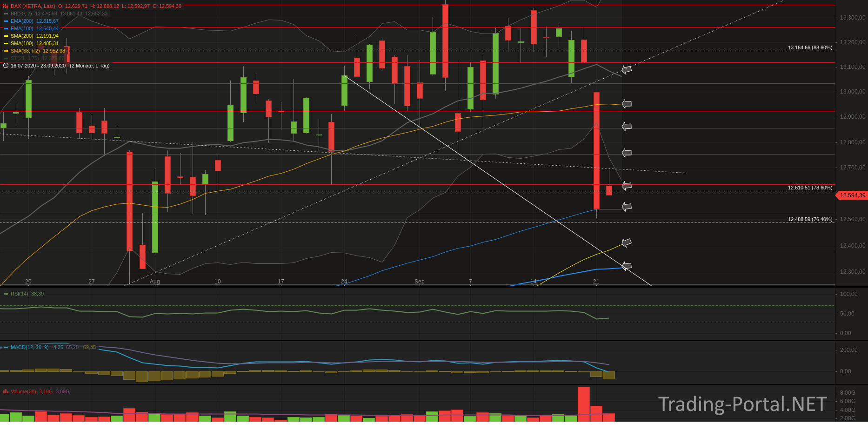Select the Volume(28) legend label

point(23,391)
